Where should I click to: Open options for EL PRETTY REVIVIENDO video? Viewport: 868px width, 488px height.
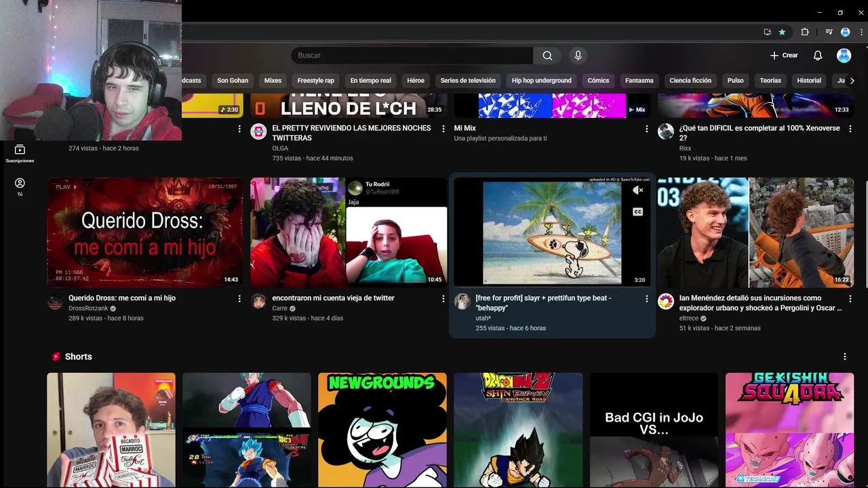tap(443, 128)
